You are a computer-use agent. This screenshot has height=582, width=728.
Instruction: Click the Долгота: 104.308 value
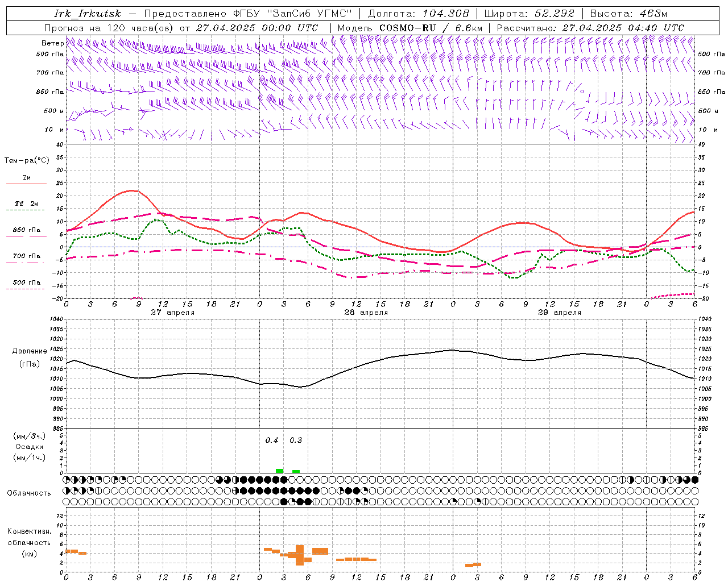(419, 14)
